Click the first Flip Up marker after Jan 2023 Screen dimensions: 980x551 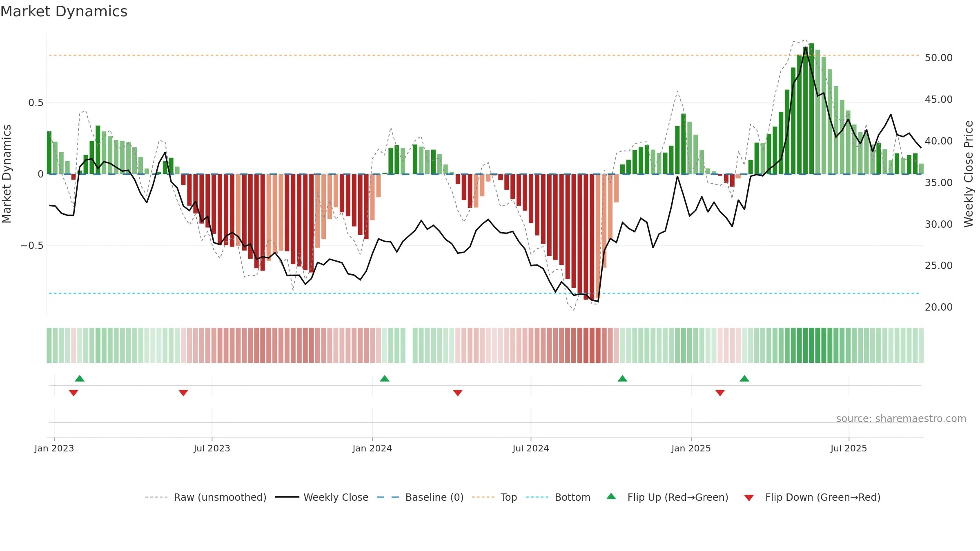(80, 378)
